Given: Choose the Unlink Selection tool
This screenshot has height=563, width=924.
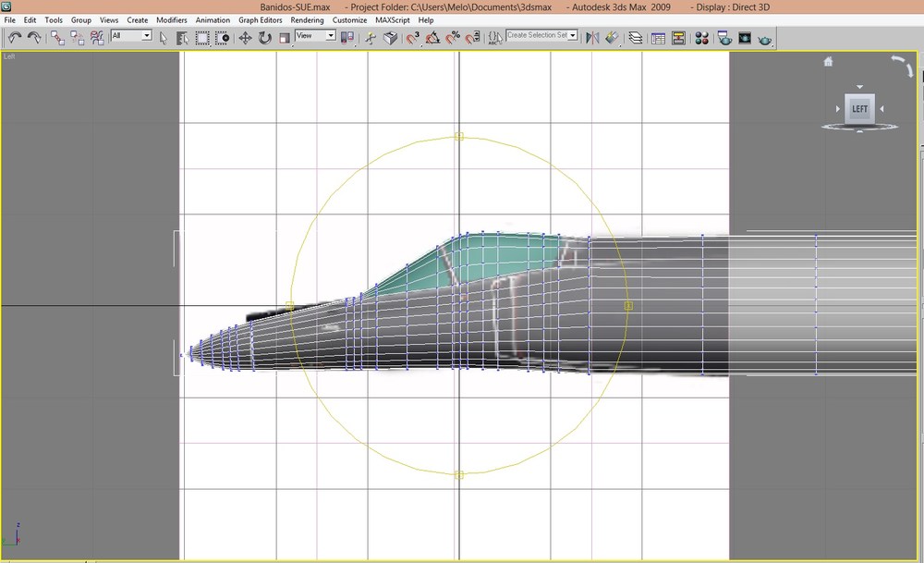Looking at the screenshot, I should coord(78,38).
